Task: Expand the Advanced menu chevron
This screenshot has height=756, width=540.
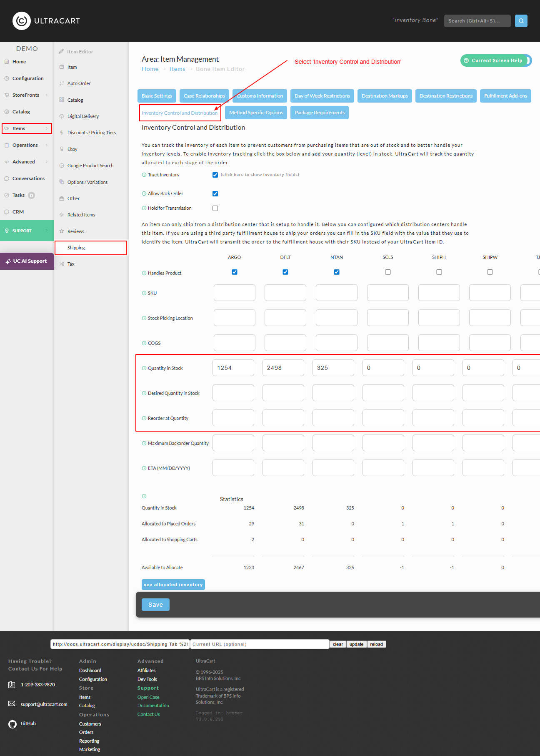Action: (47, 162)
